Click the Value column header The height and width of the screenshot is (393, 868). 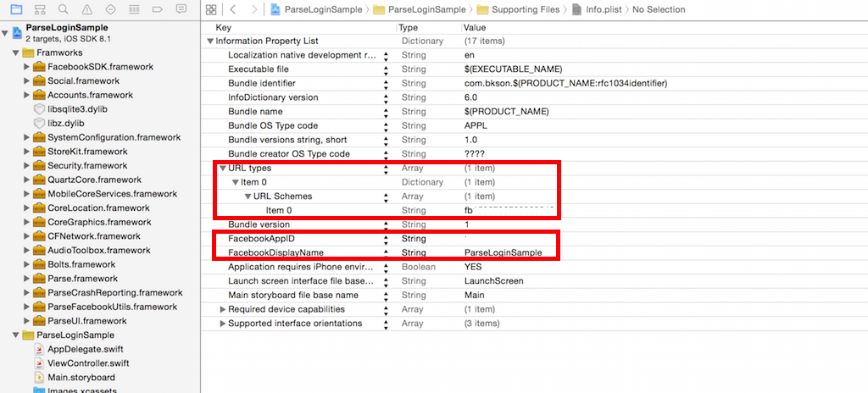click(x=475, y=28)
